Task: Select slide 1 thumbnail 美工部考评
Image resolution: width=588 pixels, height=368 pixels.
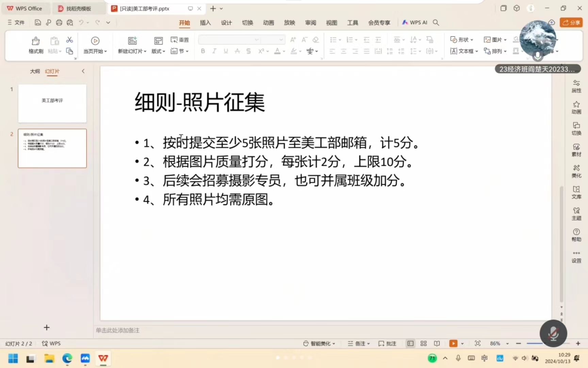Action: point(52,103)
